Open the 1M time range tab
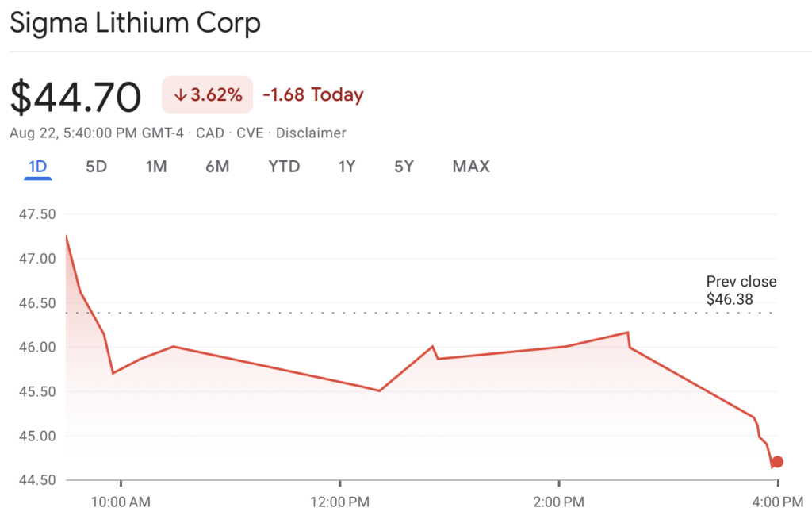The height and width of the screenshot is (527, 812). coord(156,167)
